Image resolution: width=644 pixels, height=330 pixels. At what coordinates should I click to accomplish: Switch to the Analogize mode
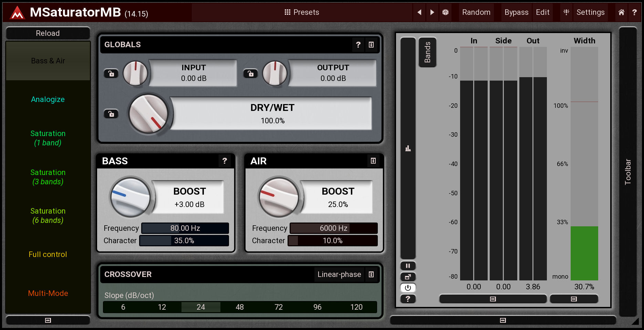click(48, 100)
